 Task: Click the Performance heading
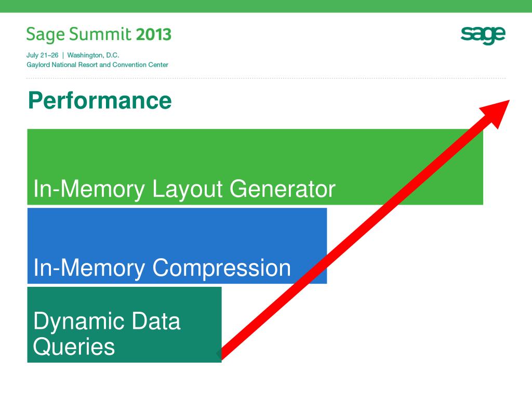pos(100,101)
